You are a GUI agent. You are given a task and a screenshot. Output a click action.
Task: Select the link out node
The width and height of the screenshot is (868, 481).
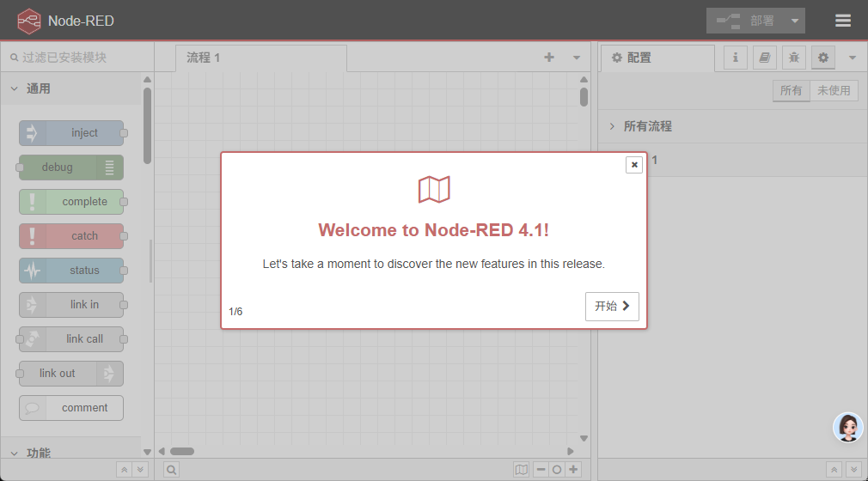pyautogui.click(x=71, y=373)
